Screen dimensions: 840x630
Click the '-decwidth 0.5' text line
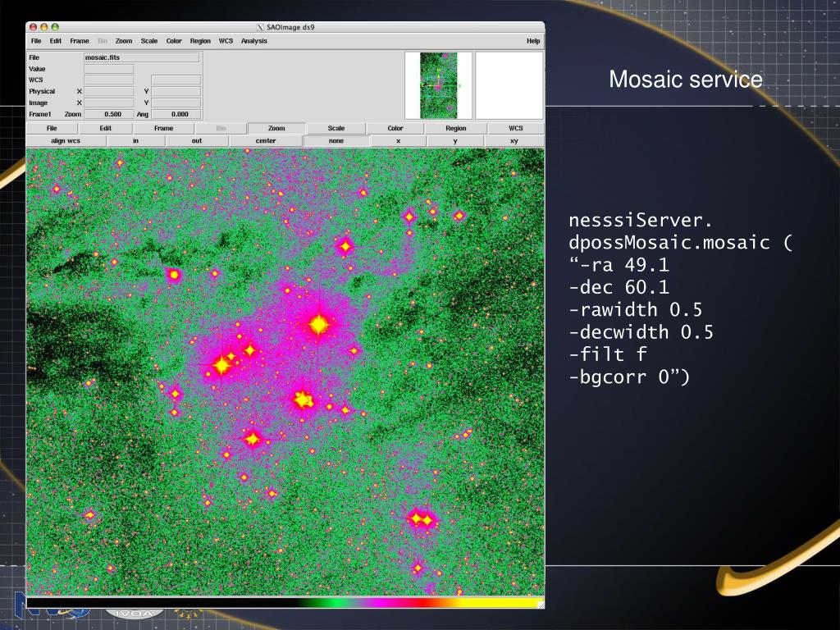[641, 332]
